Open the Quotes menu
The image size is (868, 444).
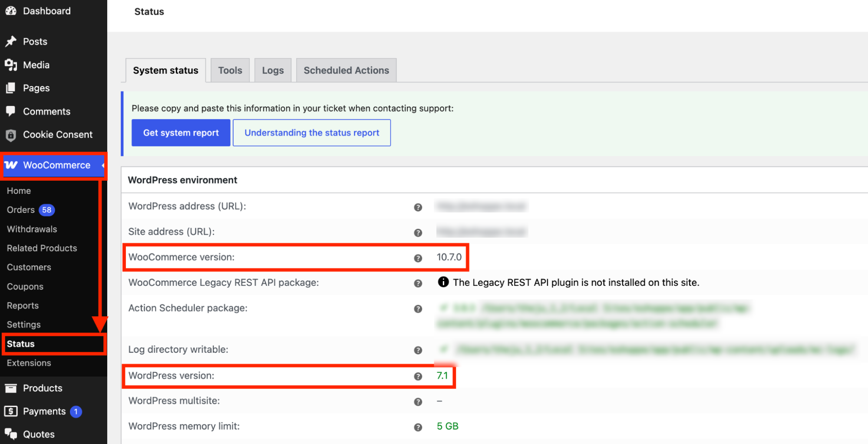point(39,434)
